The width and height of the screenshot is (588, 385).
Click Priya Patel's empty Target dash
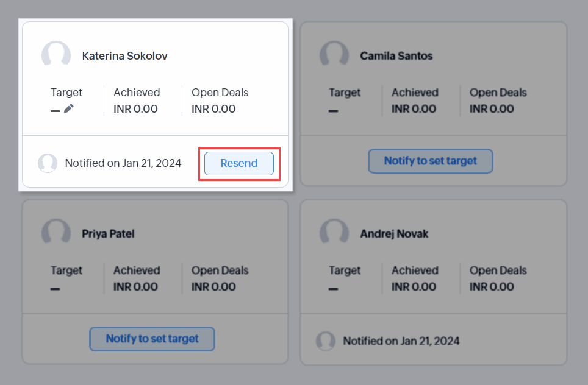point(56,288)
